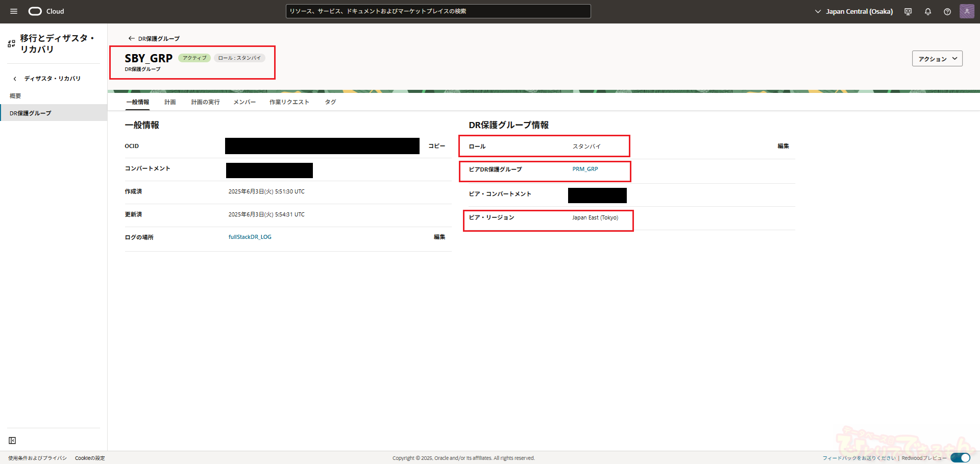Open the help question mark icon

[x=947, y=11]
